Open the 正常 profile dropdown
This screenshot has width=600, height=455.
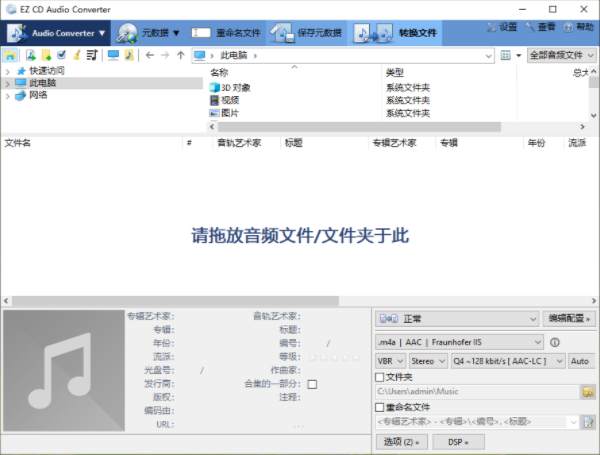coord(457,318)
